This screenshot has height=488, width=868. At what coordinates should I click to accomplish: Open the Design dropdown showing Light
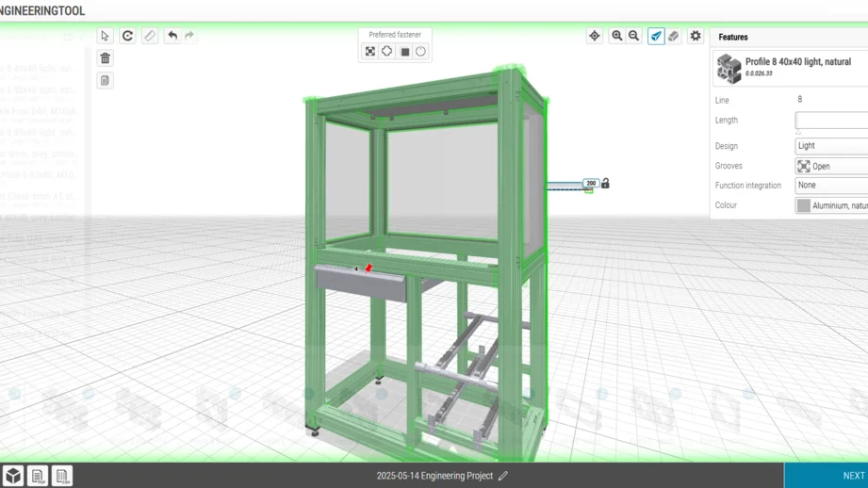[831, 146]
